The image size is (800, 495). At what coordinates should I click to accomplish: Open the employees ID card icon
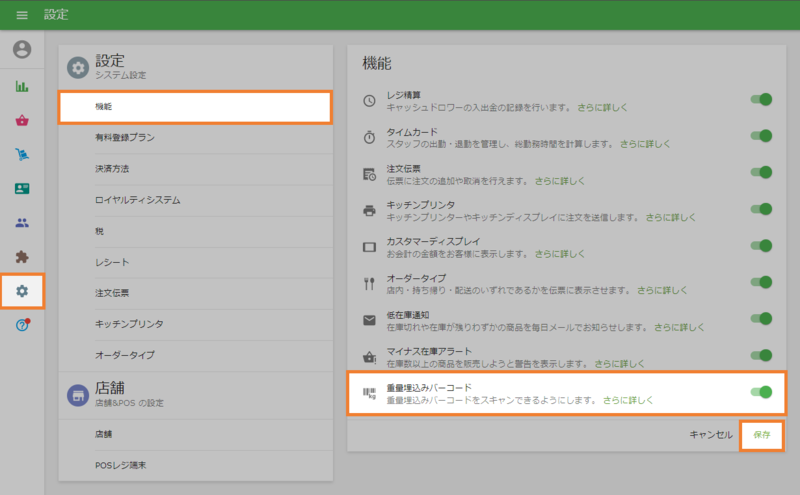(22, 188)
